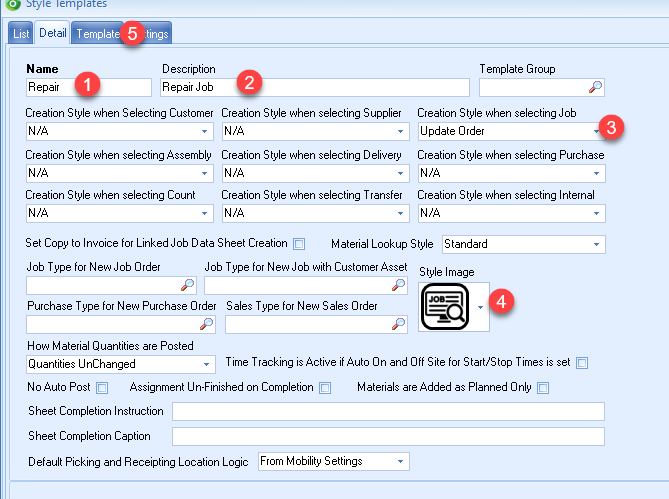Click Purchase Type for New Purchase Order lookup

click(x=206, y=324)
